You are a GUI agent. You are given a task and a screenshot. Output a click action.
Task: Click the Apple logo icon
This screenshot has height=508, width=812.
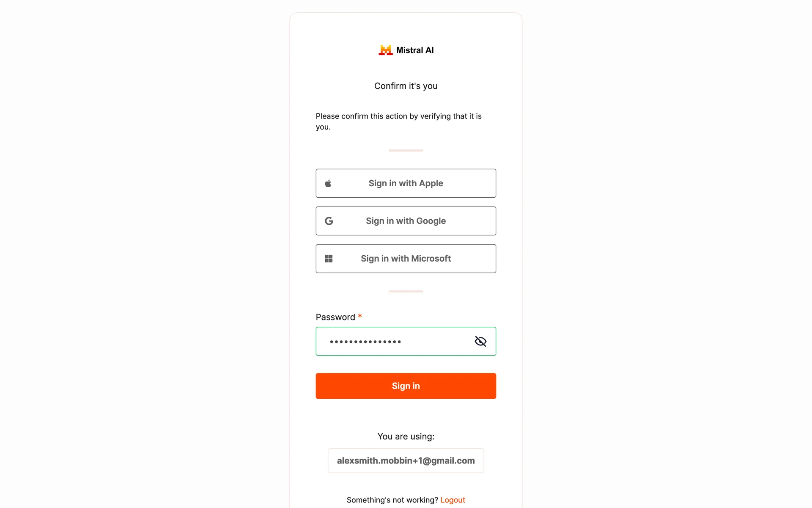[328, 183]
